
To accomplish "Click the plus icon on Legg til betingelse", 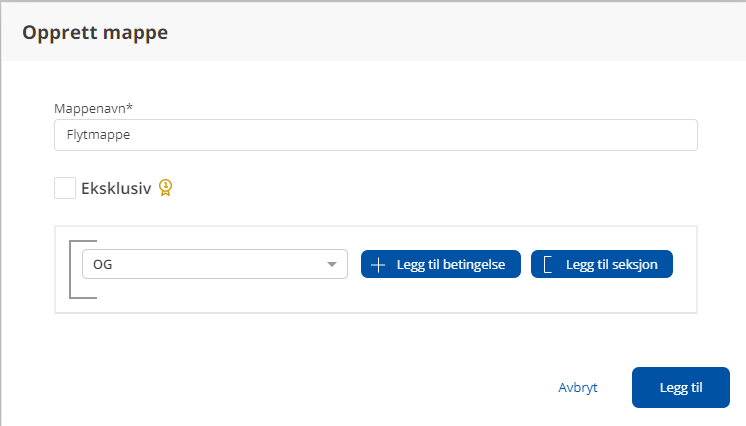I will (378, 264).
